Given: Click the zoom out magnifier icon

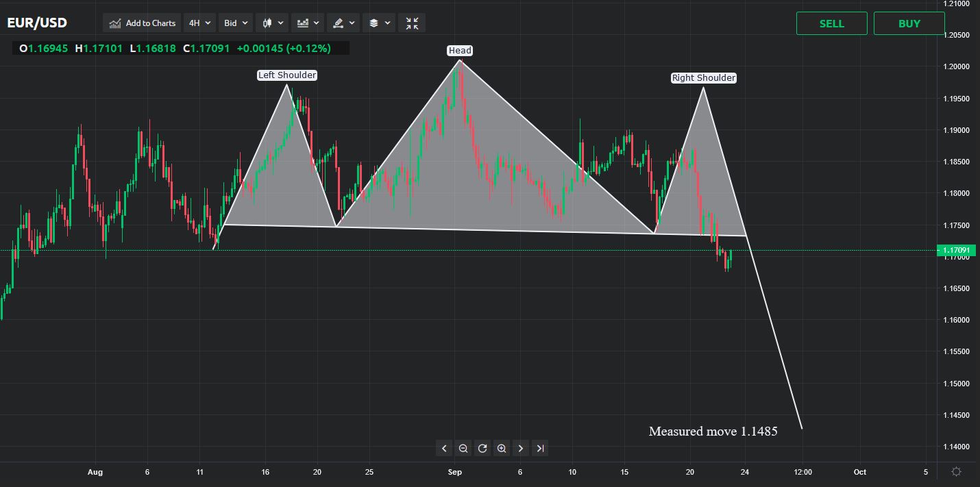Looking at the screenshot, I should click(x=463, y=448).
